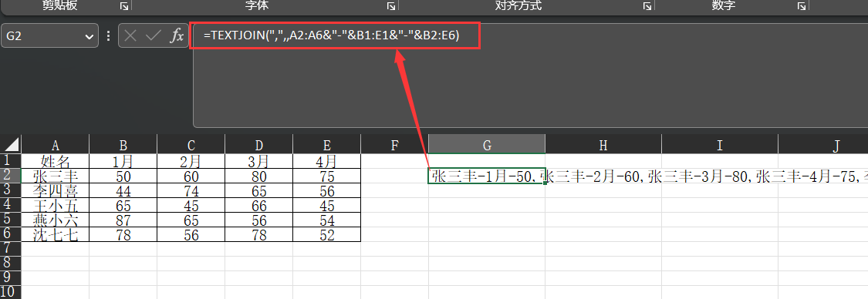The width and height of the screenshot is (868, 299).
Task: Click 李四喜's 2月 value 74
Action: coord(191,190)
